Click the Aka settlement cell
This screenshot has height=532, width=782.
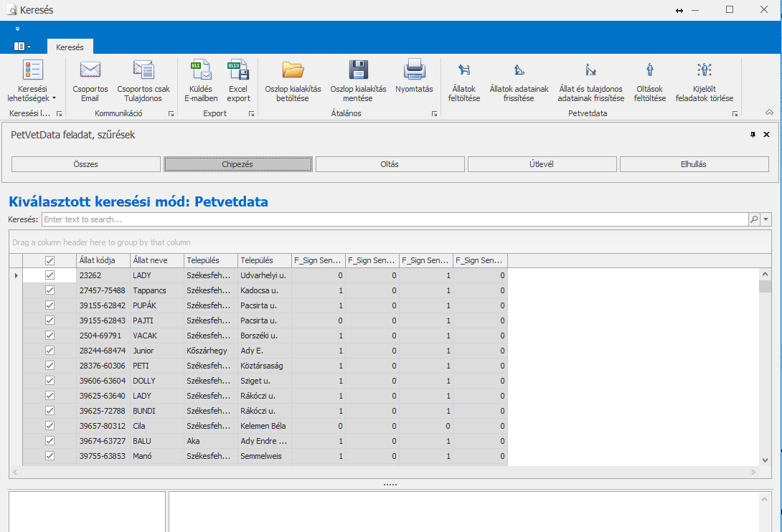point(211,441)
